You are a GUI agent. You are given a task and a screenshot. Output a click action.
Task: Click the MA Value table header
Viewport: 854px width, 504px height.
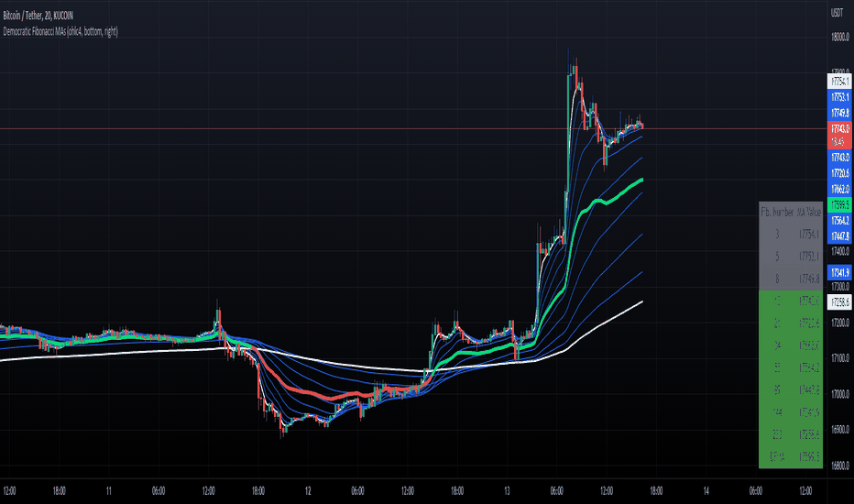pyautogui.click(x=809, y=212)
